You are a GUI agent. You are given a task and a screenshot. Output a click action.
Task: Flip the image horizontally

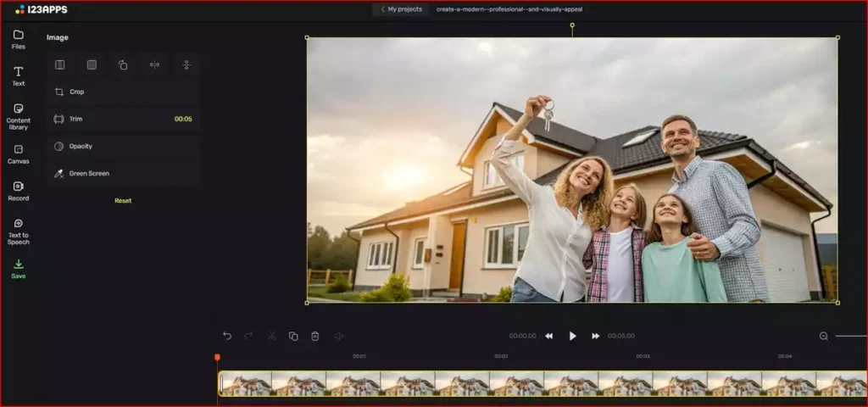(x=154, y=64)
